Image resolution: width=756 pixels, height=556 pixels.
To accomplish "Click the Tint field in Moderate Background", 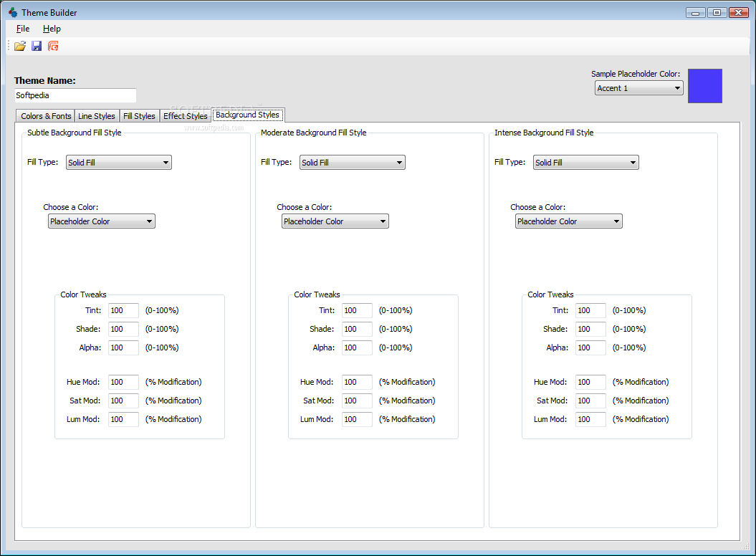I will tap(358, 310).
